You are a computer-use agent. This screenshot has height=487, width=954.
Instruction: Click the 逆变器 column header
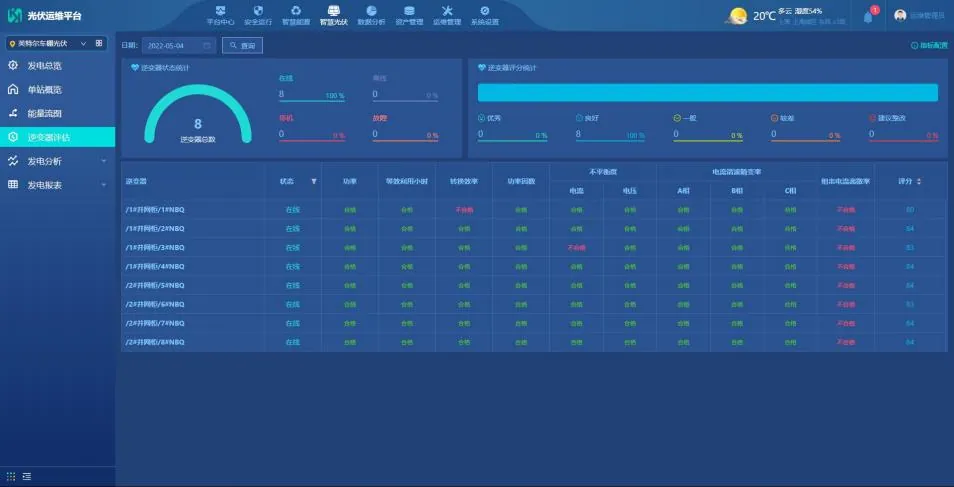point(136,181)
